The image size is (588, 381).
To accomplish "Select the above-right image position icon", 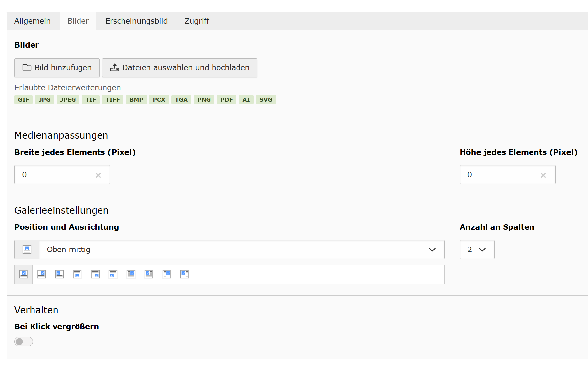I will [x=41, y=274].
